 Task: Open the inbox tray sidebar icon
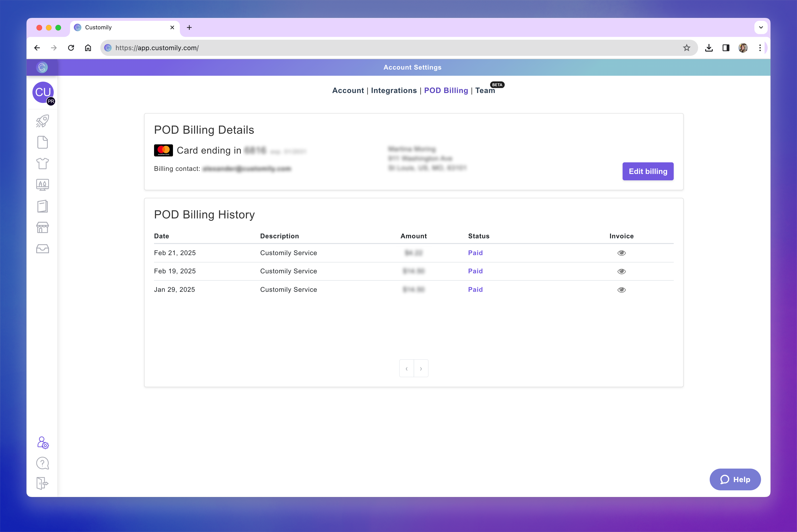point(42,249)
